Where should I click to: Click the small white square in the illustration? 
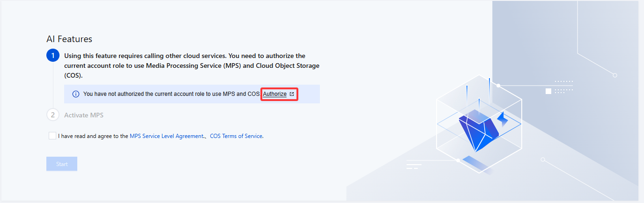548,91
